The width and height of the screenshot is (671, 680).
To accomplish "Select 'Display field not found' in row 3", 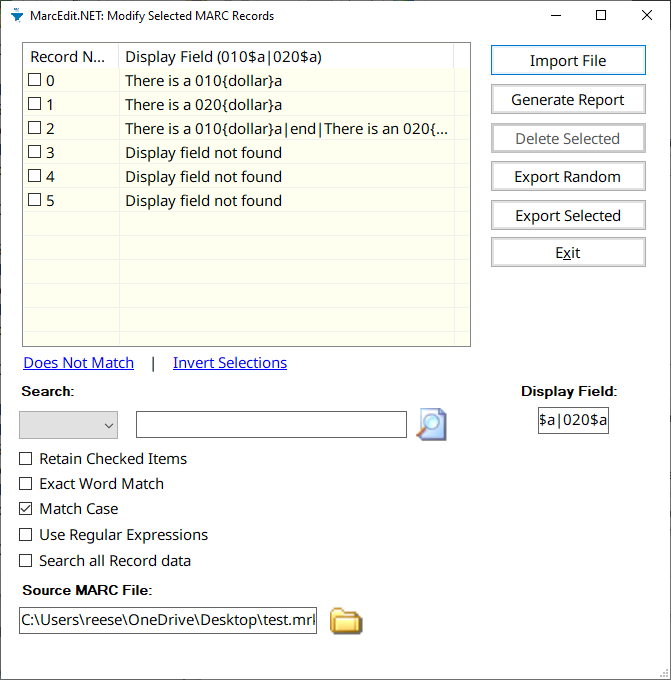I will coord(203,153).
